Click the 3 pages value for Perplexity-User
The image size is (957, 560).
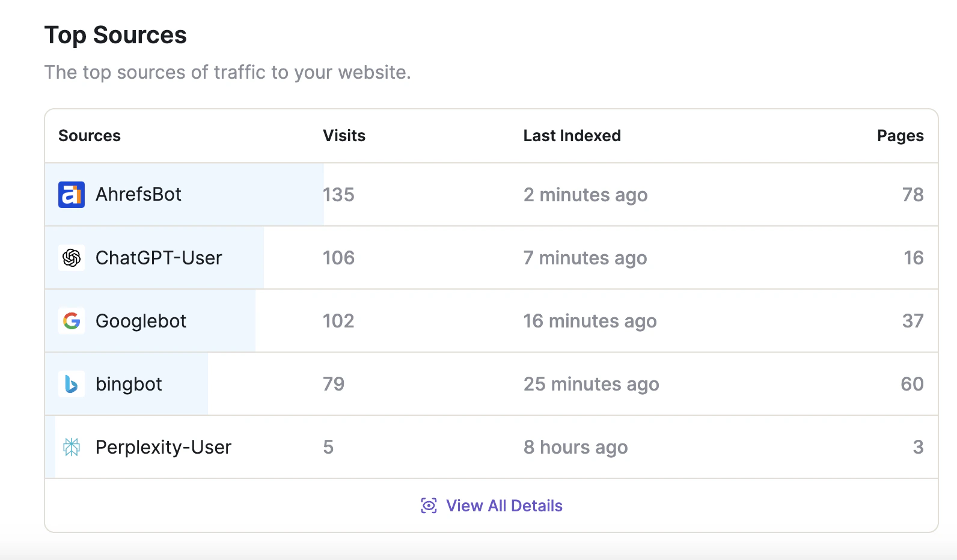coord(918,447)
